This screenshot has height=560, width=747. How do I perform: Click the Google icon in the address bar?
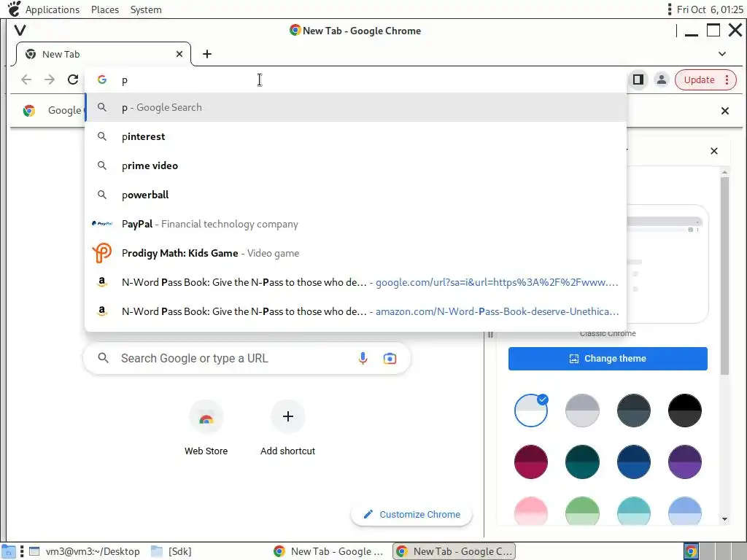tap(102, 79)
